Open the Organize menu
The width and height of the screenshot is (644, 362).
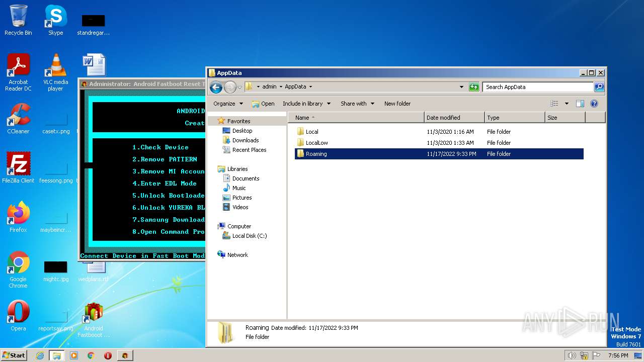tap(228, 104)
